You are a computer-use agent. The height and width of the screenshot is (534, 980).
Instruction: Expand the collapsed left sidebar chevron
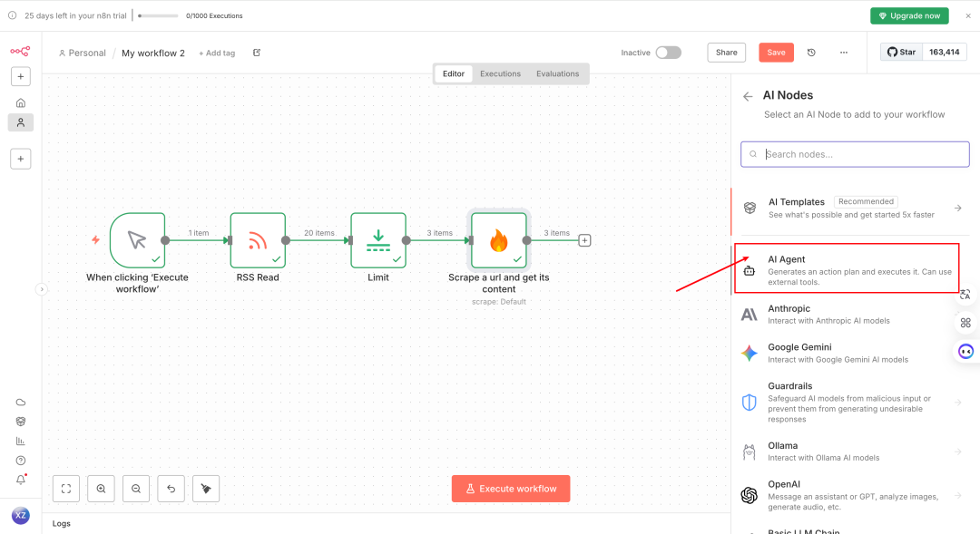pos(41,289)
